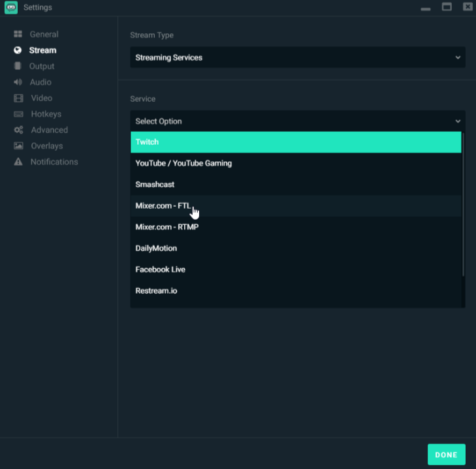Screen dimensions: 476x469
Task: Click the General grid icon in sidebar
Action: [18, 35]
